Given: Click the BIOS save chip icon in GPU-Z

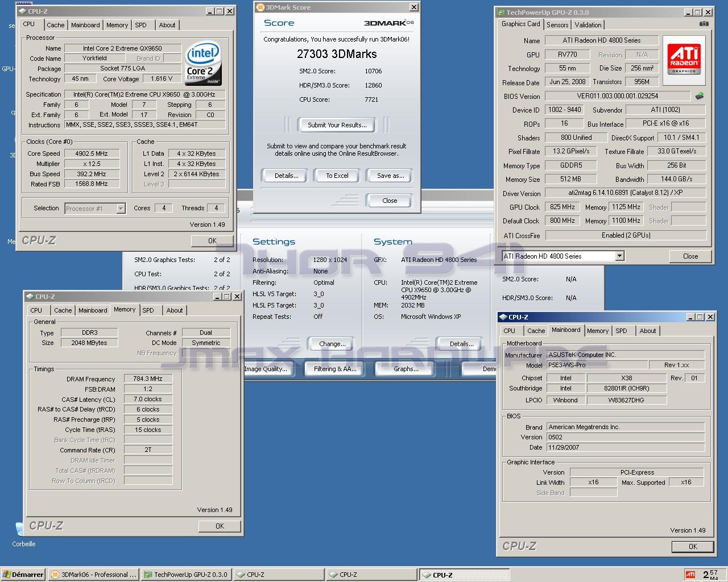Looking at the screenshot, I should 700,96.
